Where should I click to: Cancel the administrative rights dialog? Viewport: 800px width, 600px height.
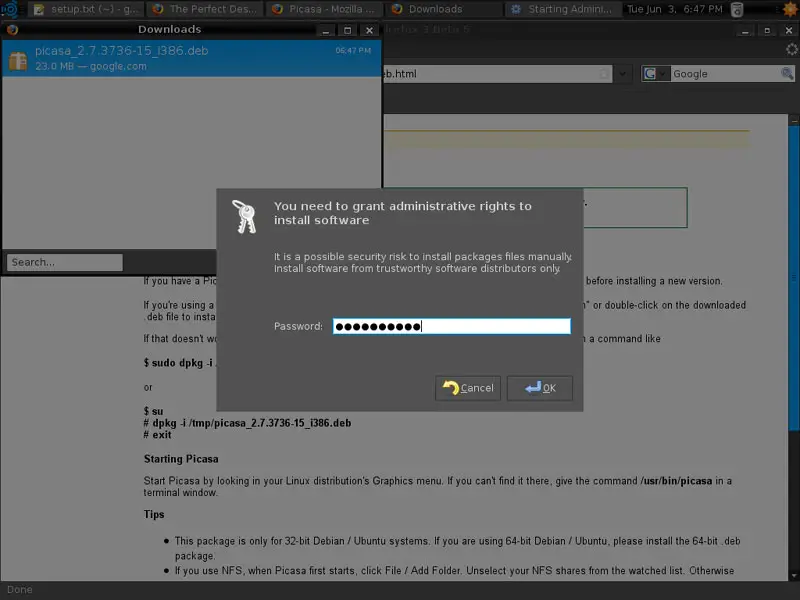(x=468, y=388)
